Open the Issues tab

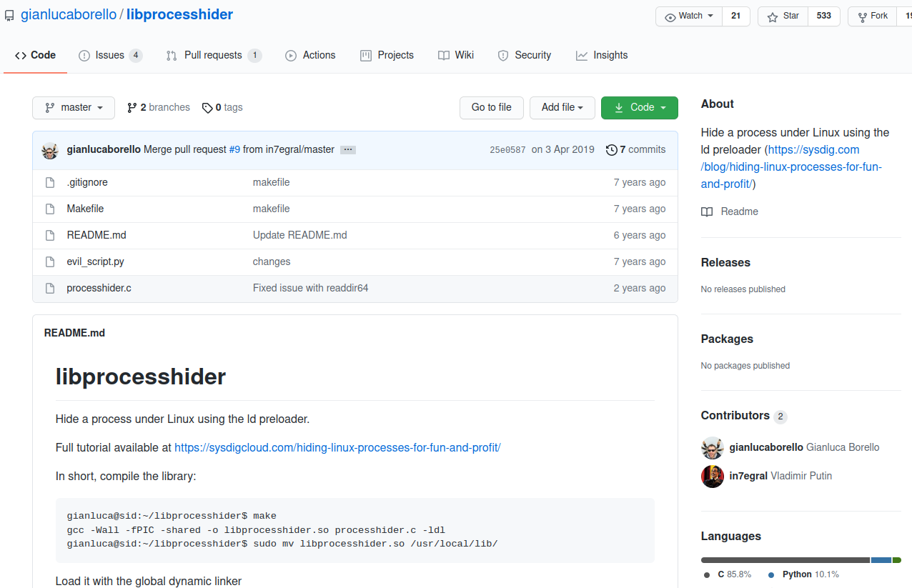[110, 55]
